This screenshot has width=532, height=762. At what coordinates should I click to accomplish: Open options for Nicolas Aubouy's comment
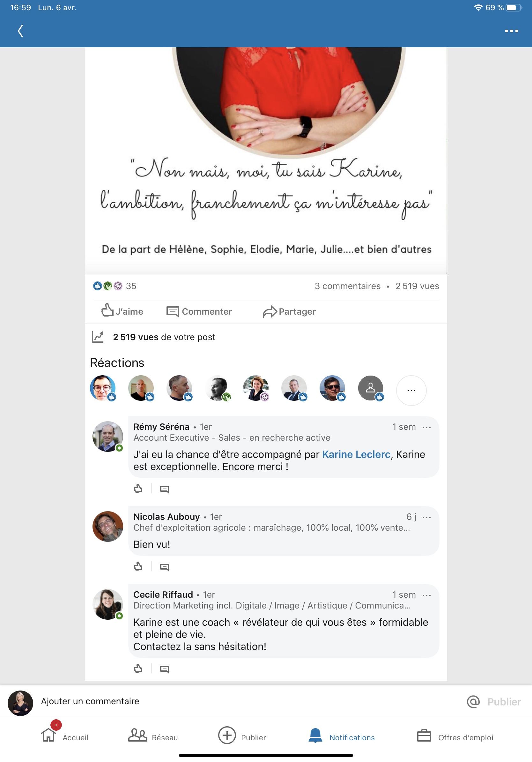click(427, 517)
